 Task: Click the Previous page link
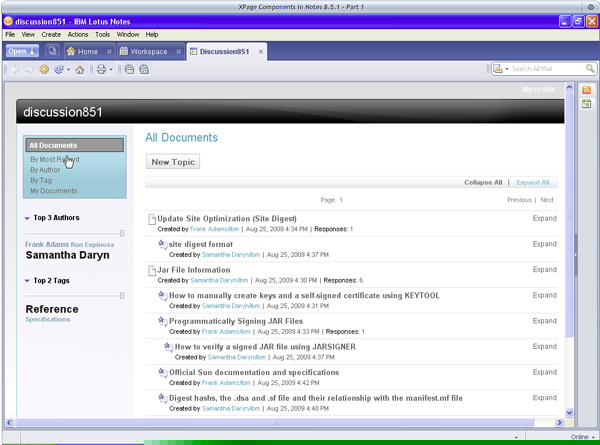click(x=519, y=200)
